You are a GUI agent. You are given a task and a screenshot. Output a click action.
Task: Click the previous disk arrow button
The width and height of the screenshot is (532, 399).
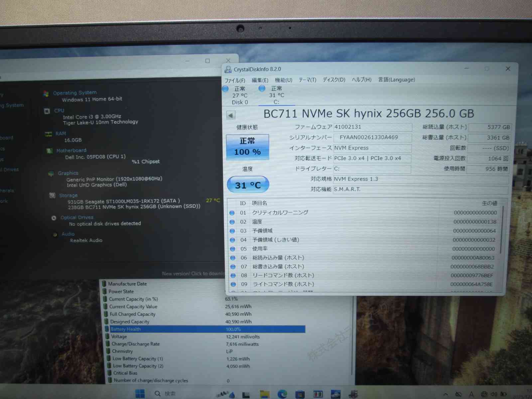(x=231, y=115)
